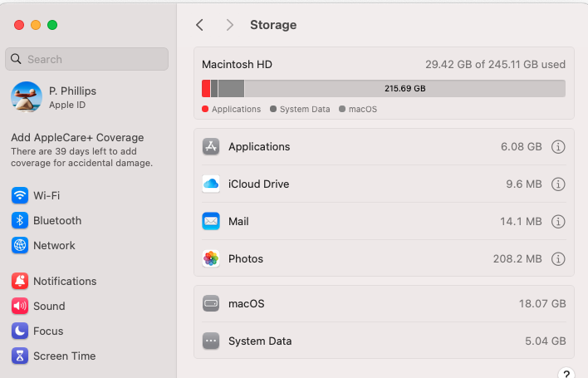Click the Applications info button
The width and height of the screenshot is (588, 378).
[x=558, y=147]
